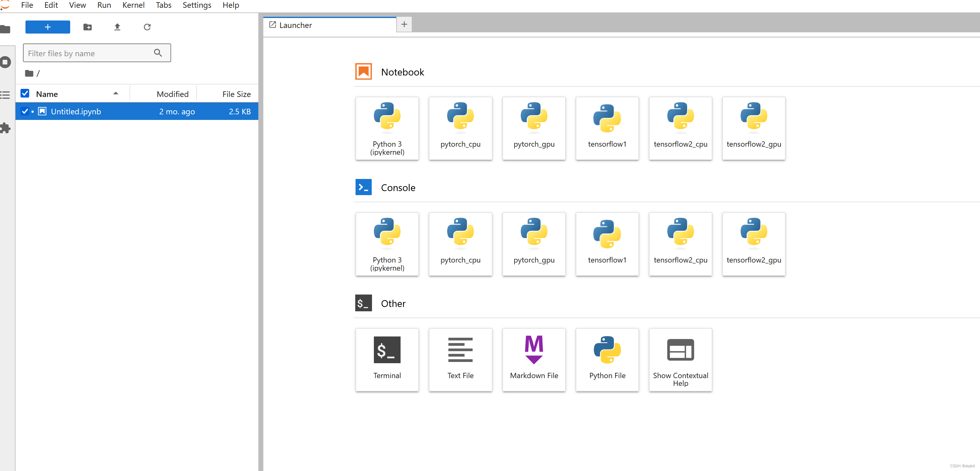Sort files by File Size column
The image size is (980, 471).
click(228, 94)
